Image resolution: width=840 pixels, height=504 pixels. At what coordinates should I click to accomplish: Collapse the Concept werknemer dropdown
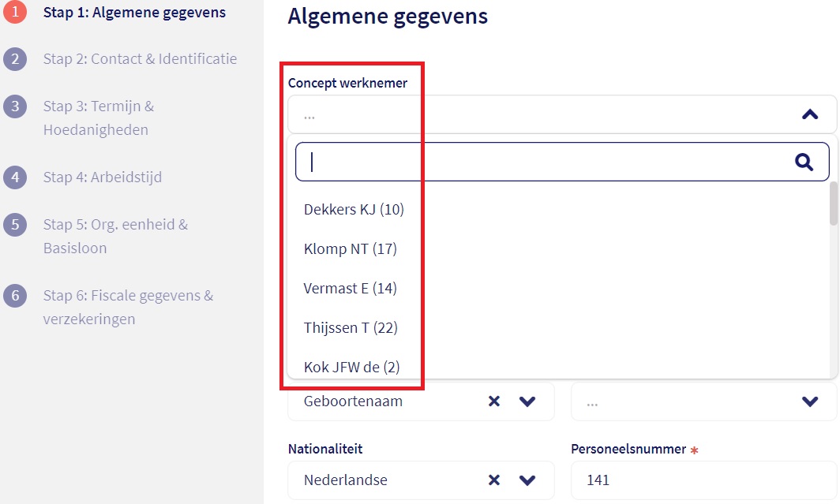coord(809,115)
